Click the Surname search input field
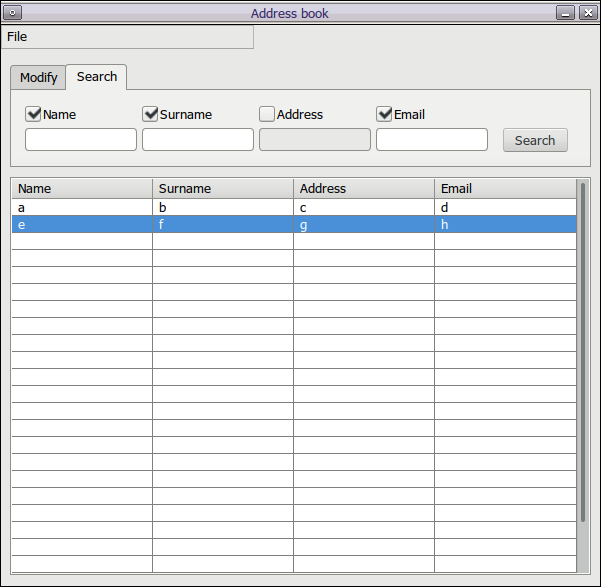Image resolution: width=601 pixels, height=587 pixels. pyautogui.click(x=198, y=140)
